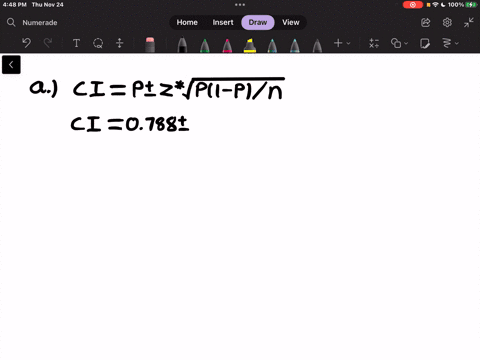The width and height of the screenshot is (480, 360).
Task: Select the light blue pen
Action: 295,45
